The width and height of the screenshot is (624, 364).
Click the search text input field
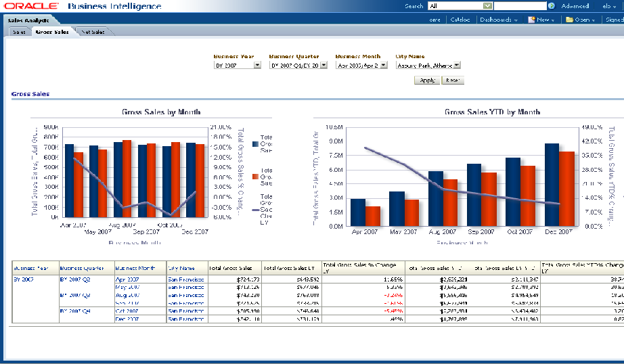[520, 6]
